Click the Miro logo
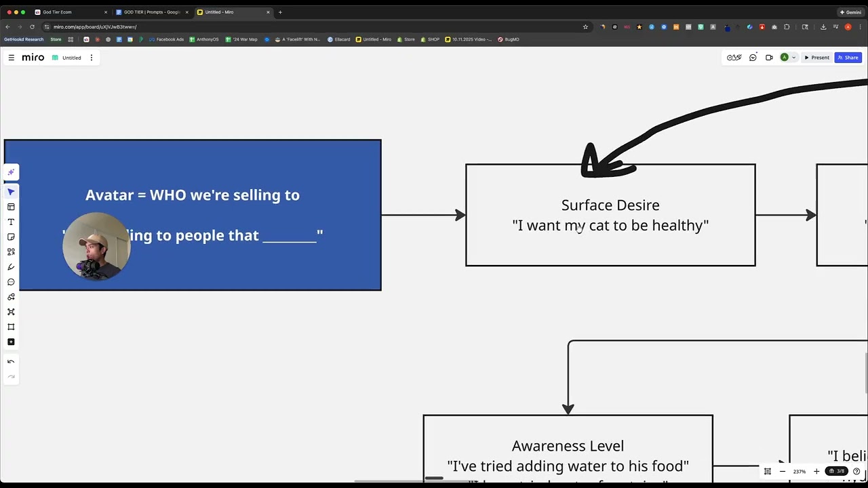Screen dimensions: 868x488 point(33,58)
